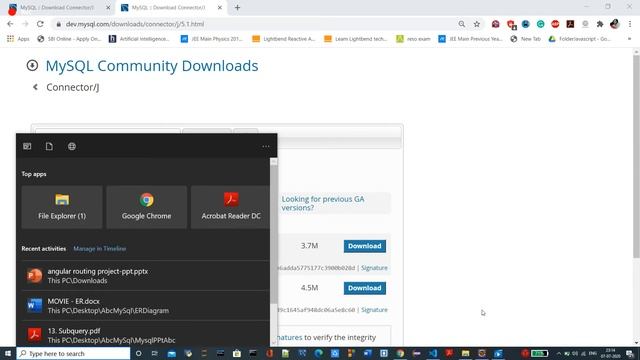Open New Tab bookmark
The width and height of the screenshot is (640, 360).
(x=525, y=39)
